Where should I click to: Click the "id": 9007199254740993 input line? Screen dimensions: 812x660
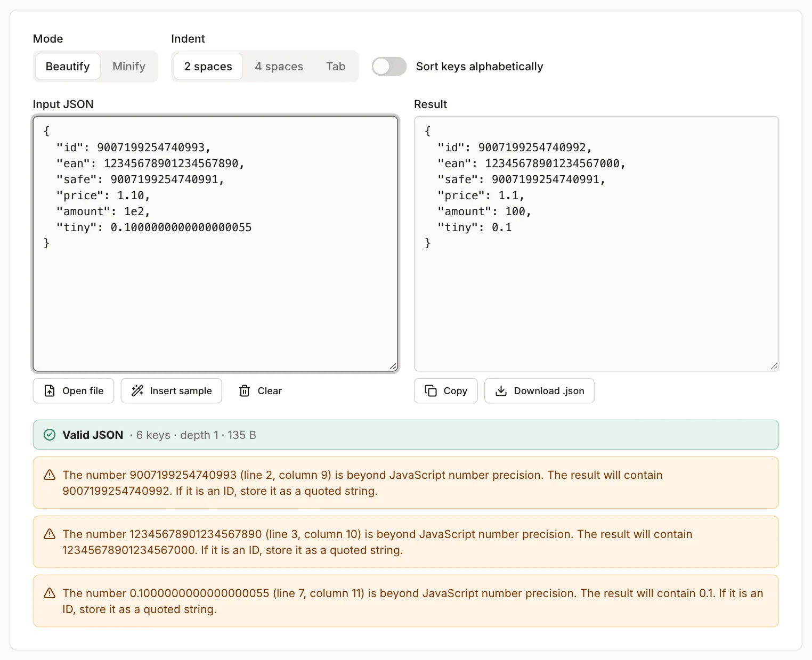(x=134, y=148)
